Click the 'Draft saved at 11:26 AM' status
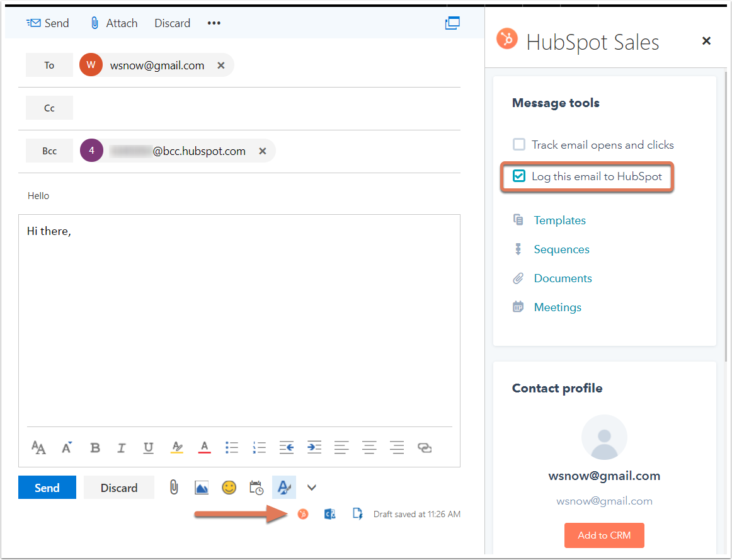732x560 pixels. click(417, 514)
